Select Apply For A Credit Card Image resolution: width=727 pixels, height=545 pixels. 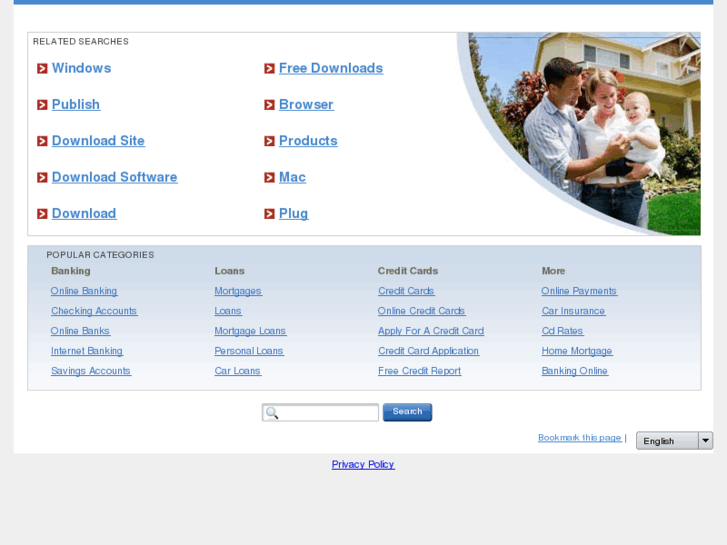431,331
